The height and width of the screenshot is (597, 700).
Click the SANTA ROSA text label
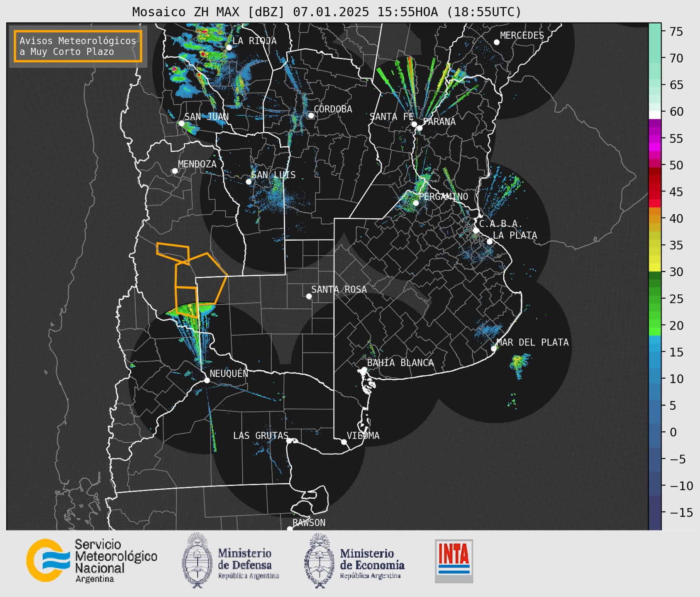339,289
